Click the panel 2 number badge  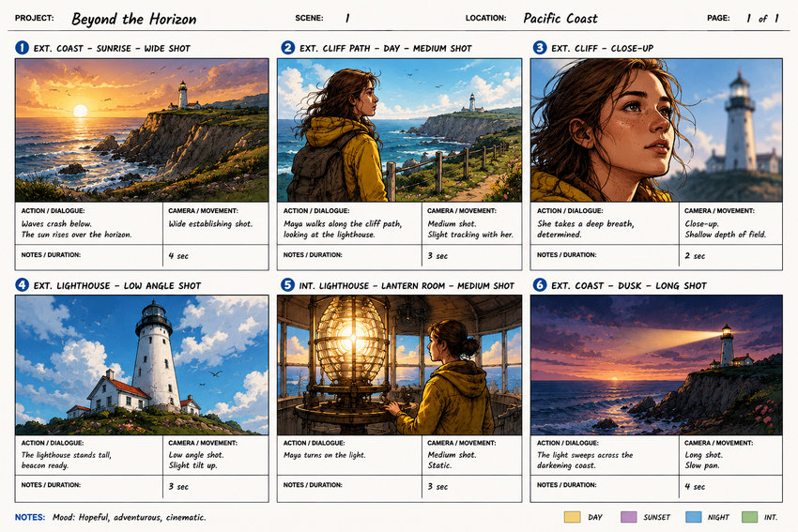click(x=287, y=48)
